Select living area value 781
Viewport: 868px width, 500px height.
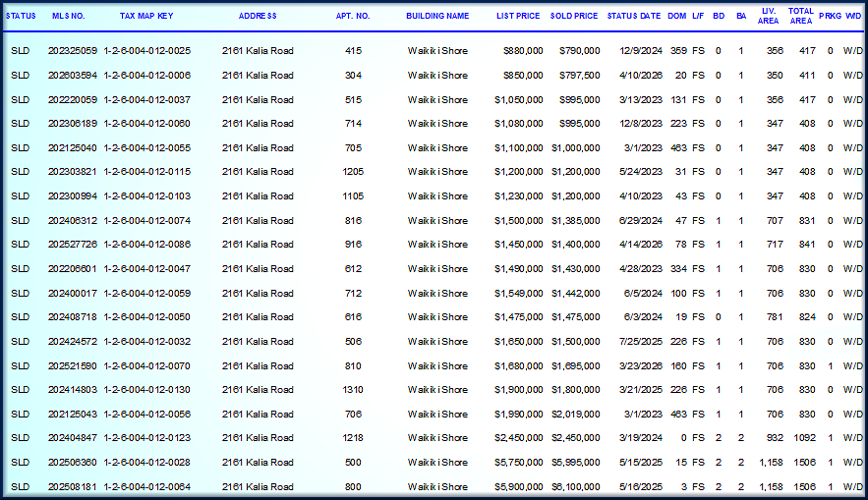[x=775, y=317]
